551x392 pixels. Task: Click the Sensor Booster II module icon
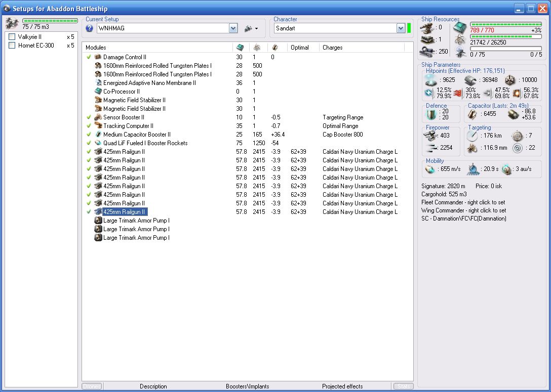(98, 117)
